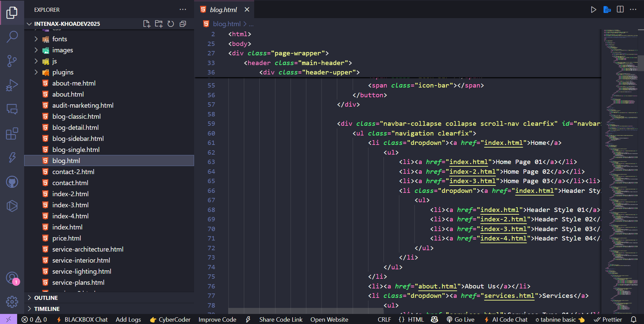Open the Search view
Image resolution: width=644 pixels, height=324 pixels.
point(12,37)
